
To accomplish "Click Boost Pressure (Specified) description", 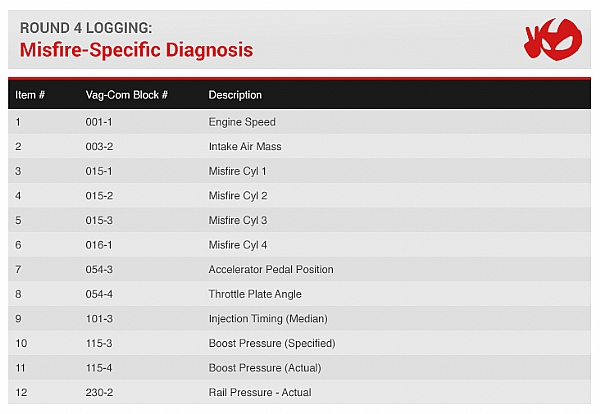I will tap(272, 343).
